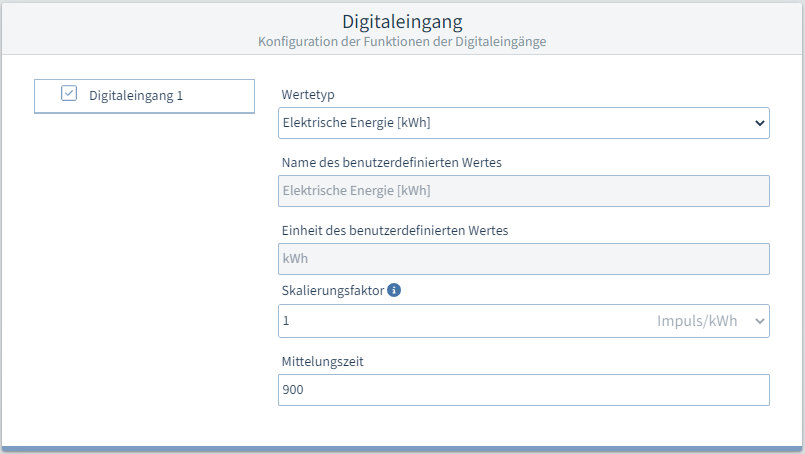
Task: Click the Mittelungszeit label text
Action: point(322,361)
